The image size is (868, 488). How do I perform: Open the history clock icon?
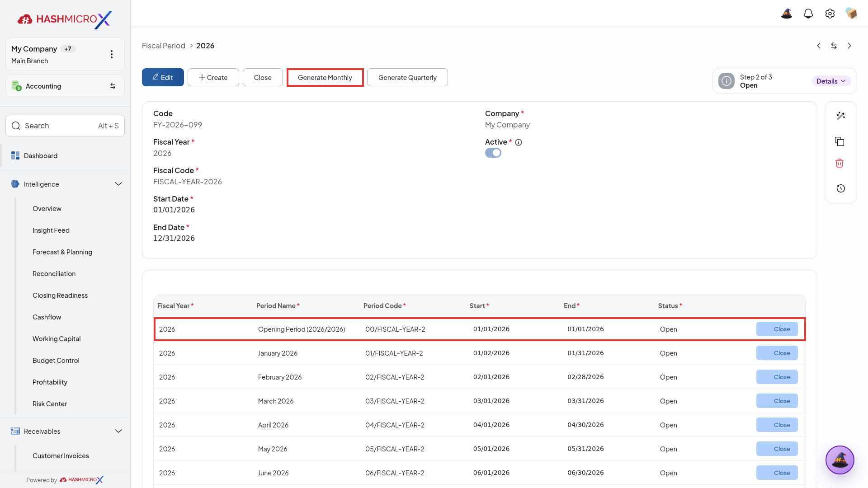[841, 188]
